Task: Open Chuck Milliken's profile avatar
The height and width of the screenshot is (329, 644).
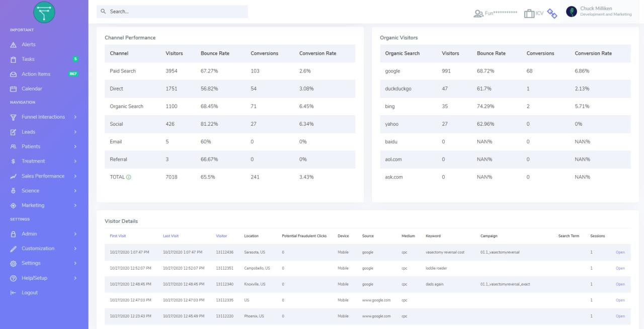Action: coord(571,11)
